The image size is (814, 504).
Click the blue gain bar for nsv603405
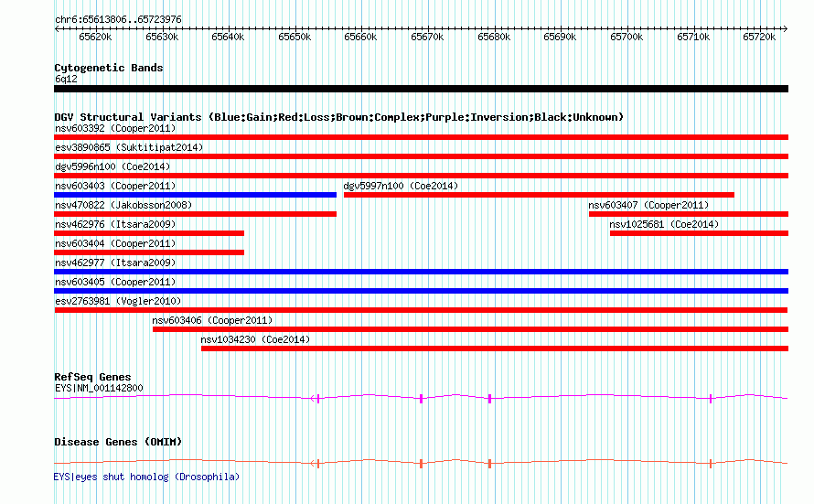click(x=421, y=291)
